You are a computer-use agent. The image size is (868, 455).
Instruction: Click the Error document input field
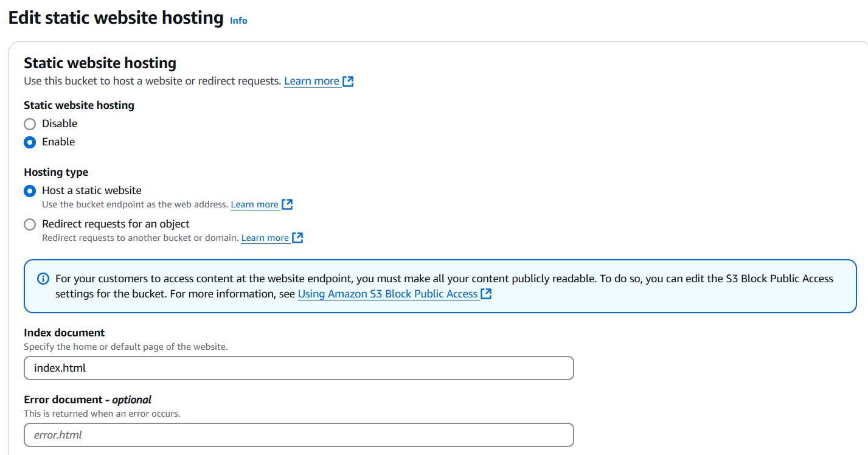299,435
